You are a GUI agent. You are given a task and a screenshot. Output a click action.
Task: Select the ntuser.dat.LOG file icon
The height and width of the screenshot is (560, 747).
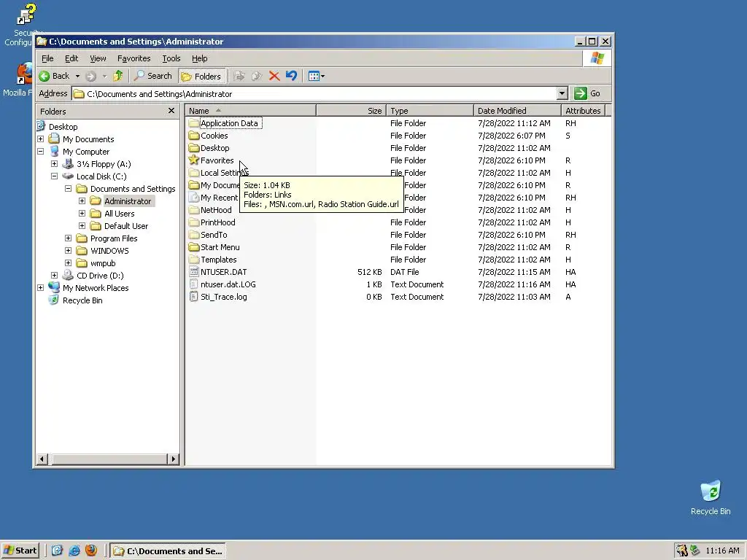pos(193,284)
